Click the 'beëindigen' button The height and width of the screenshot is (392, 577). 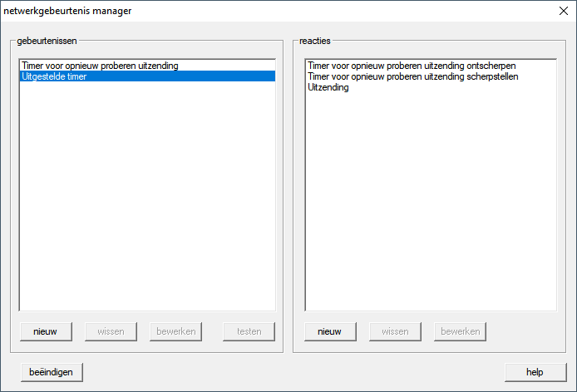[52, 372]
